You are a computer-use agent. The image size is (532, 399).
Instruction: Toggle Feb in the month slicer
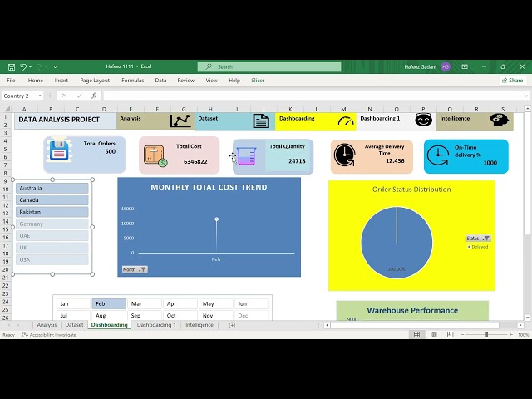tap(109, 303)
